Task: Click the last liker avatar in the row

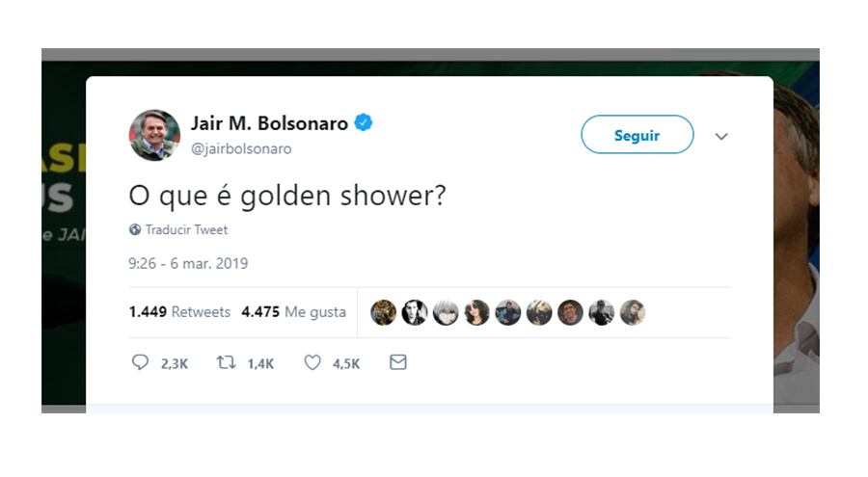Action: (633, 312)
